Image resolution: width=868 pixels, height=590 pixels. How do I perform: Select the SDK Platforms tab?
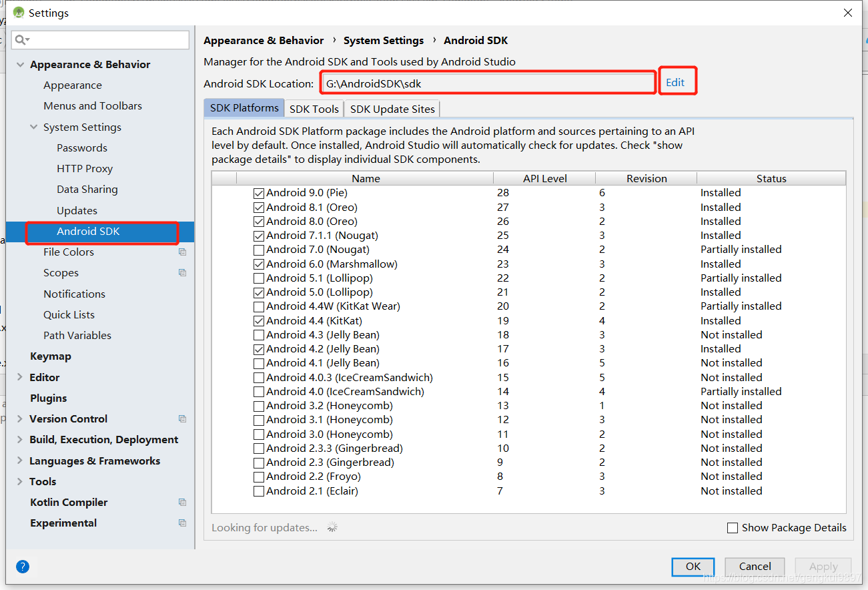(244, 108)
